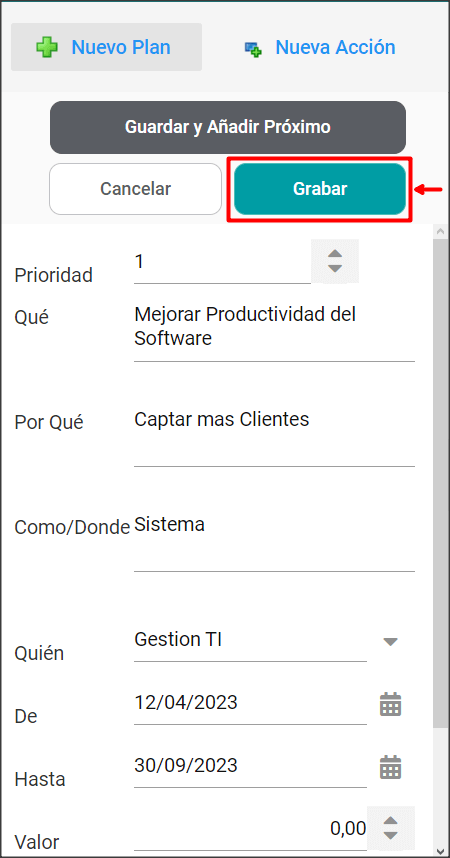Increase Prioridad with the up arrow
The width and height of the screenshot is (450, 858).
pos(335,254)
